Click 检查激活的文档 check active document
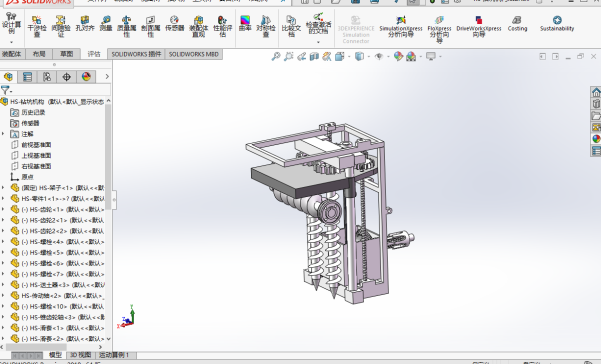 [x=318, y=24]
